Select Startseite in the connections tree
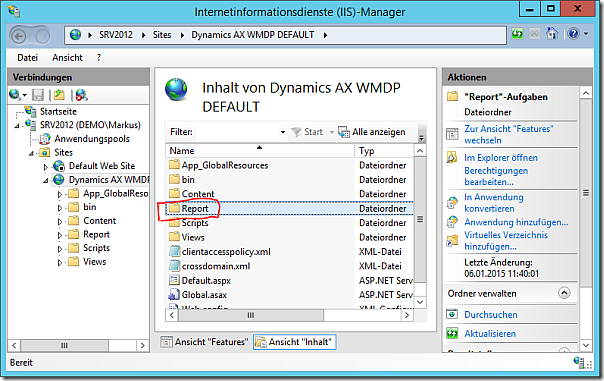The width and height of the screenshot is (604, 381). [58, 111]
